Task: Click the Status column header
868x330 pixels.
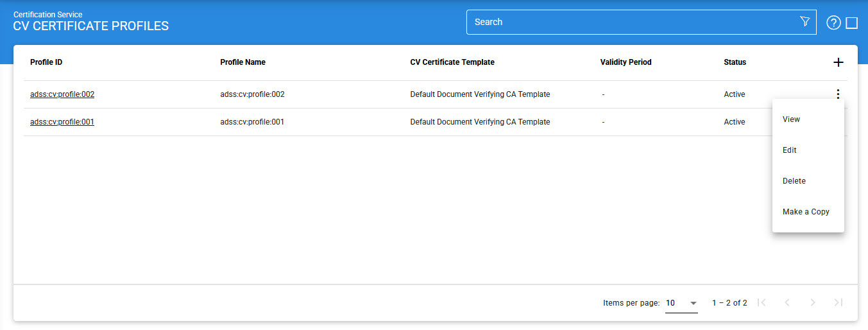Action: [735, 62]
